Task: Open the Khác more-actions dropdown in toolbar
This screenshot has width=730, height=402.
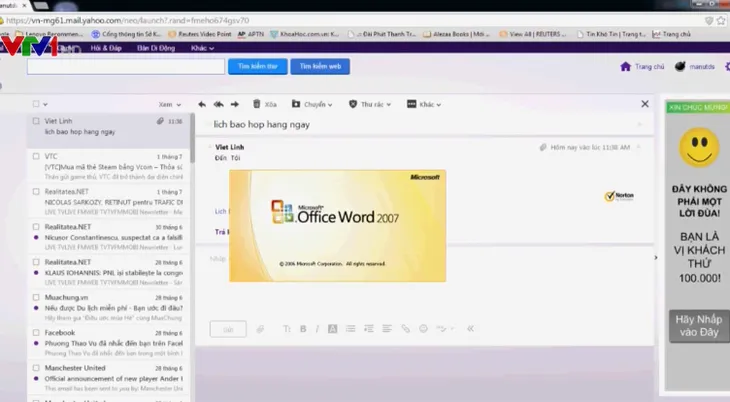Action: click(424, 104)
